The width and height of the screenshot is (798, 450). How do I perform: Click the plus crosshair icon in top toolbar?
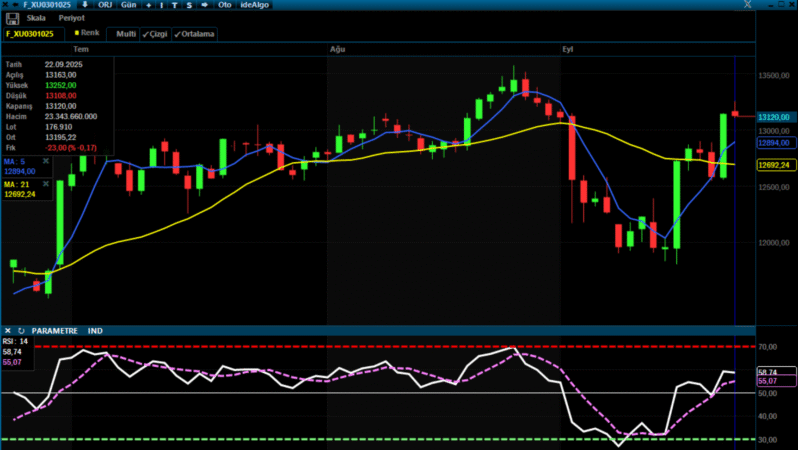point(148,5)
